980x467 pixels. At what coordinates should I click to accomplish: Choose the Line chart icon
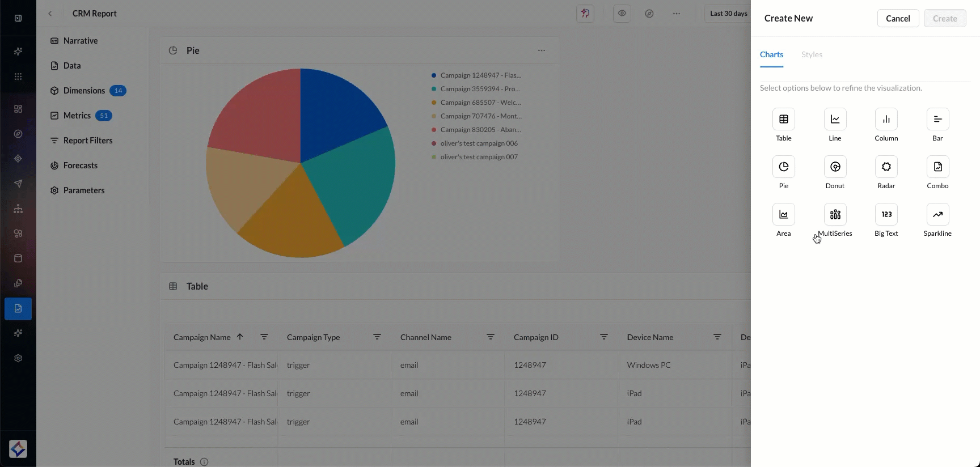[x=835, y=119]
